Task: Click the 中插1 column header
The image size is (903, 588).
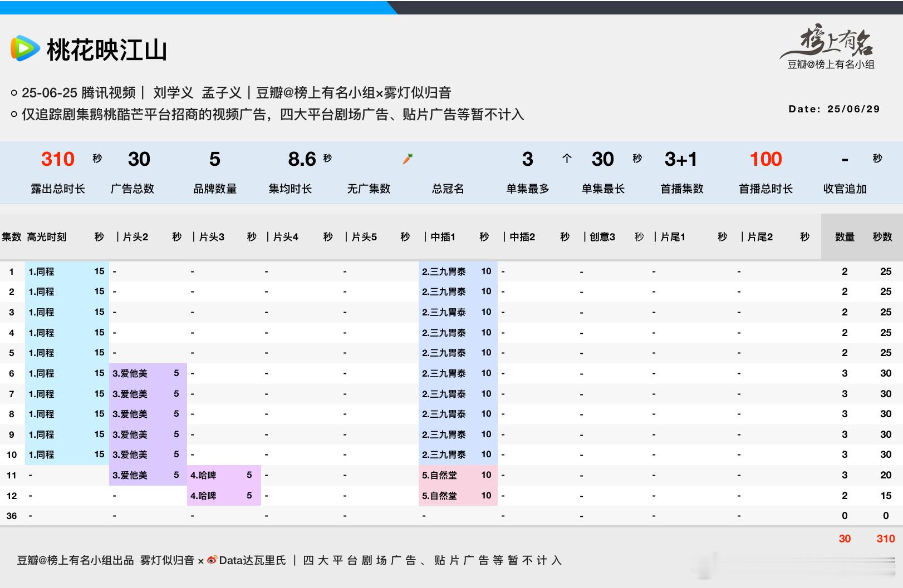Action: (x=443, y=237)
